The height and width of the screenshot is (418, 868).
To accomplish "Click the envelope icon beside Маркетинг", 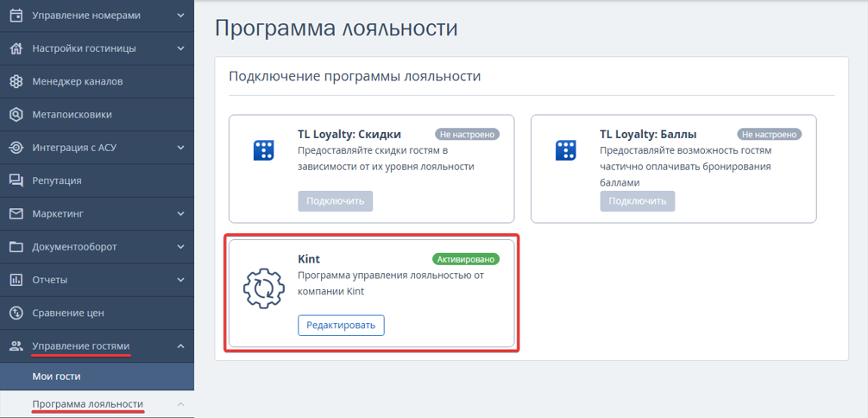I will click(x=16, y=213).
